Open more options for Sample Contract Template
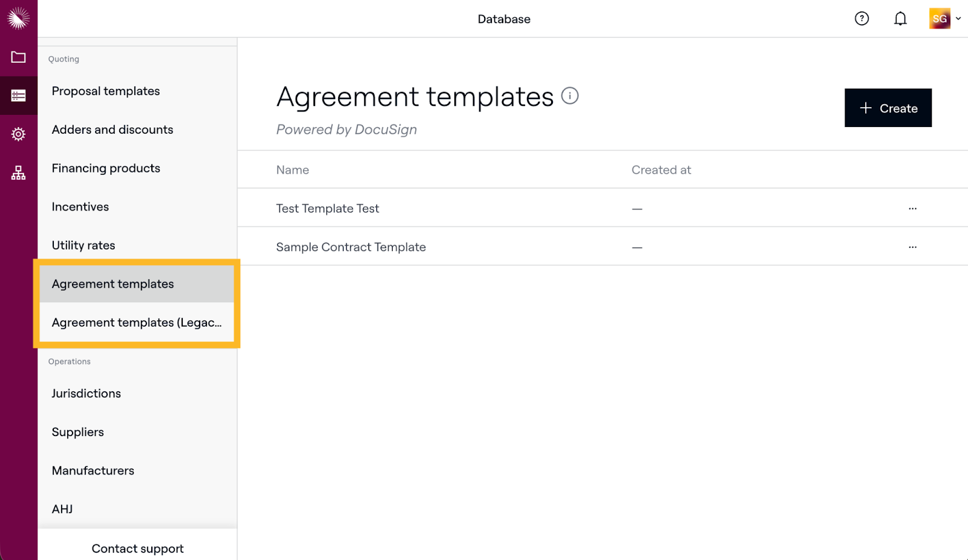This screenshot has width=968, height=560. pos(912,247)
